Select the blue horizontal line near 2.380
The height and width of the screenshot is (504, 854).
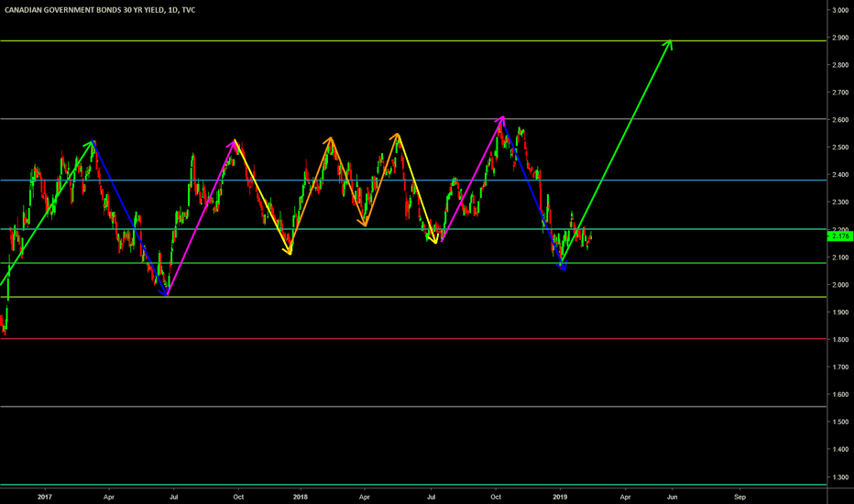point(413,181)
